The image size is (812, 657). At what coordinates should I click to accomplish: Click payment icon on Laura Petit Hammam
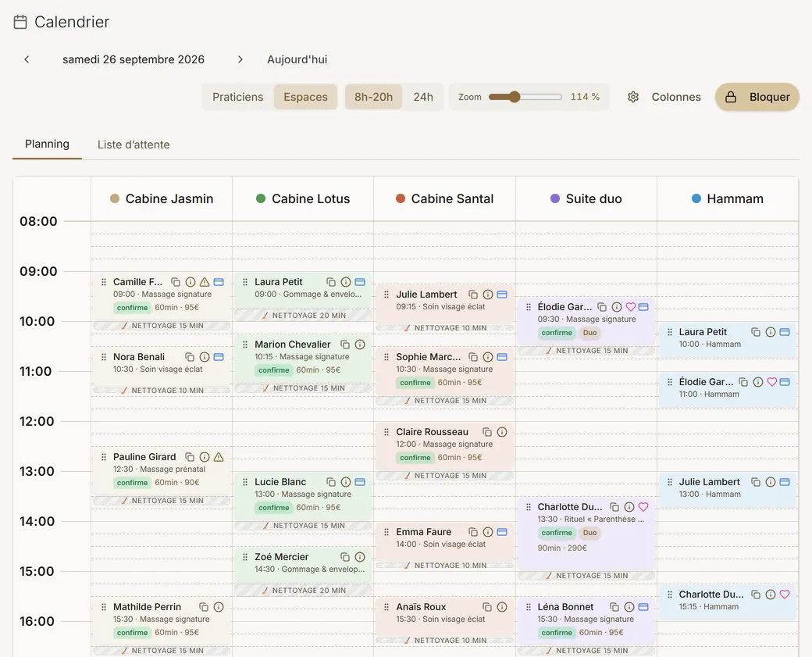[x=785, y=331]
